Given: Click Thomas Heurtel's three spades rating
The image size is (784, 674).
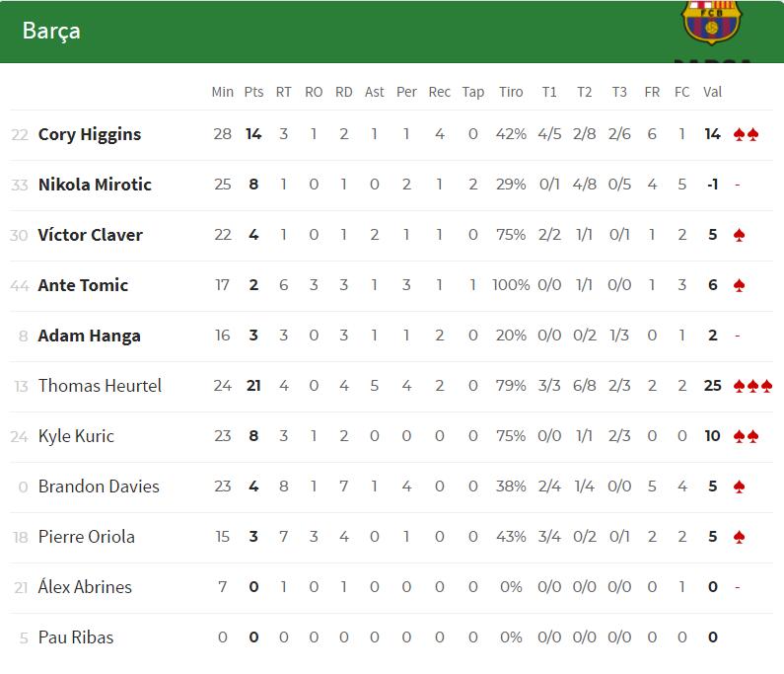Looking at the screenshot, I should click(x=752, y=386).
